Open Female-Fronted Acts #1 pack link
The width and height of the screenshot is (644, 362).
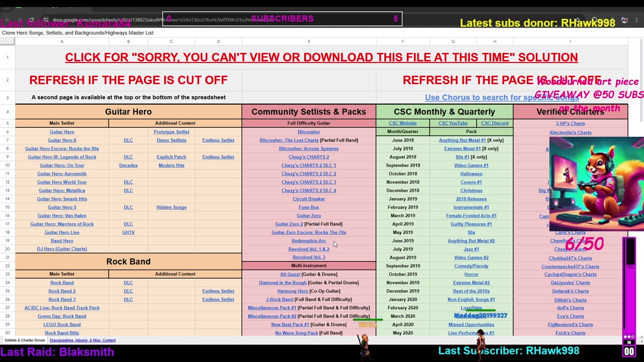click(471, 216)
